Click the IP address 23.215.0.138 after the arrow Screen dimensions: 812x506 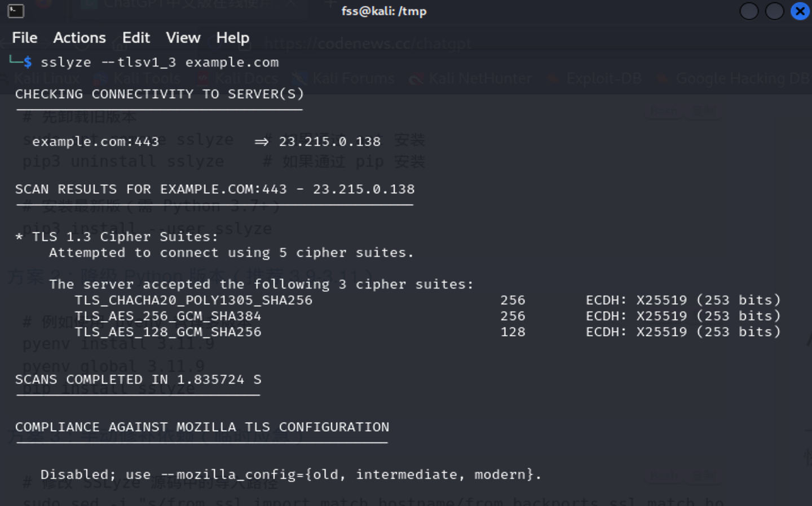330,141
